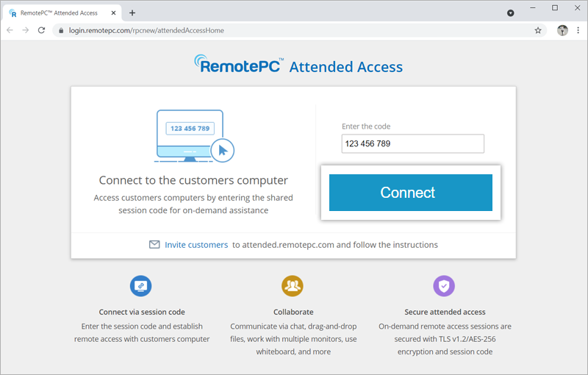Click the padlock site info icon
588x375 pixels.
[x=60, y=30]
